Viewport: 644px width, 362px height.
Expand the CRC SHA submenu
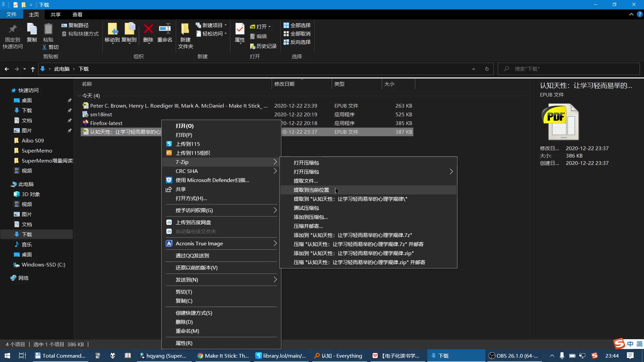point(221,171)
